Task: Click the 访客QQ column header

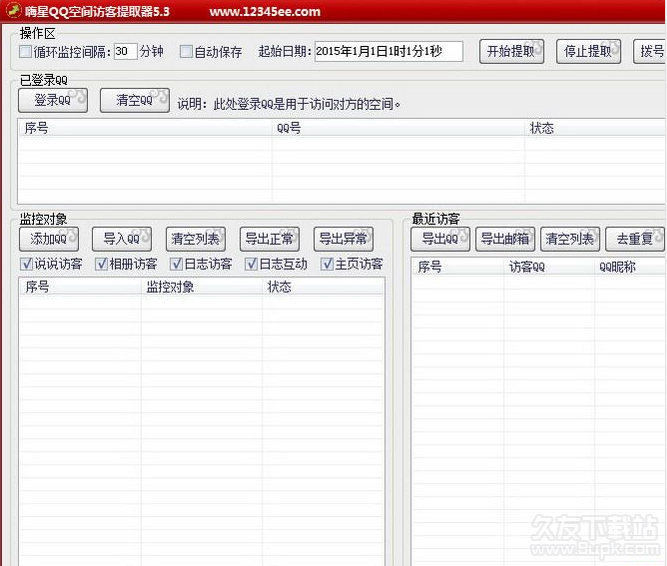Action: [549, 267]
